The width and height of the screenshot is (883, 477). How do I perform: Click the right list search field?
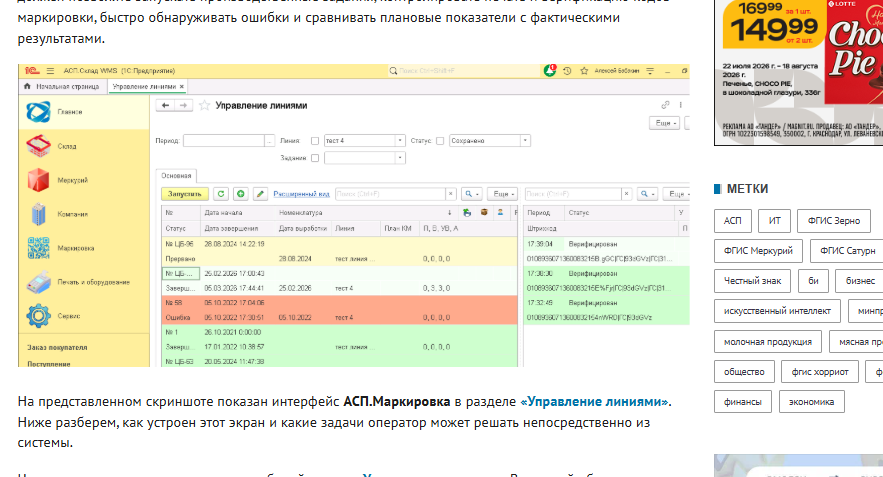[573, 194]
